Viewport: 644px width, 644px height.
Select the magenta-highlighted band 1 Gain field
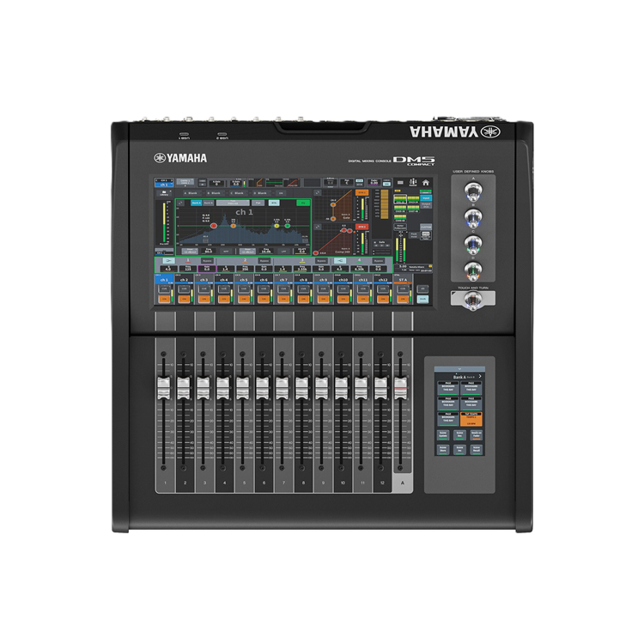click(x=207, y=269)
